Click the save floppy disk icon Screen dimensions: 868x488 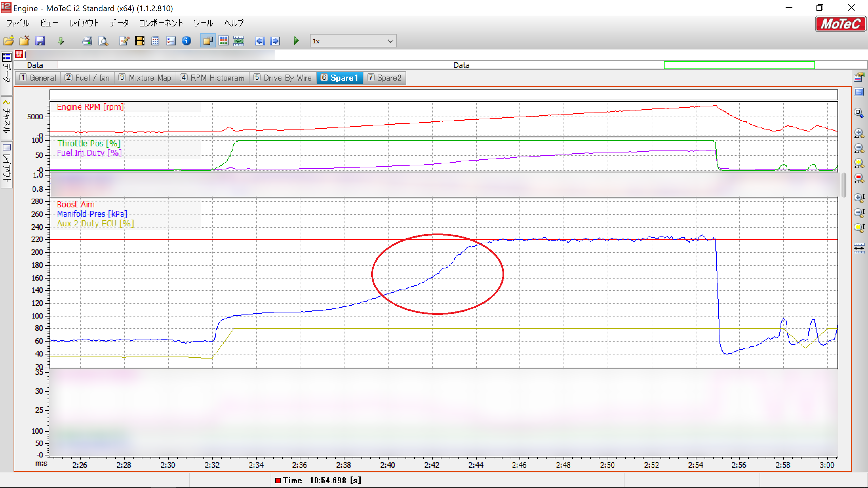click(40, 41)
